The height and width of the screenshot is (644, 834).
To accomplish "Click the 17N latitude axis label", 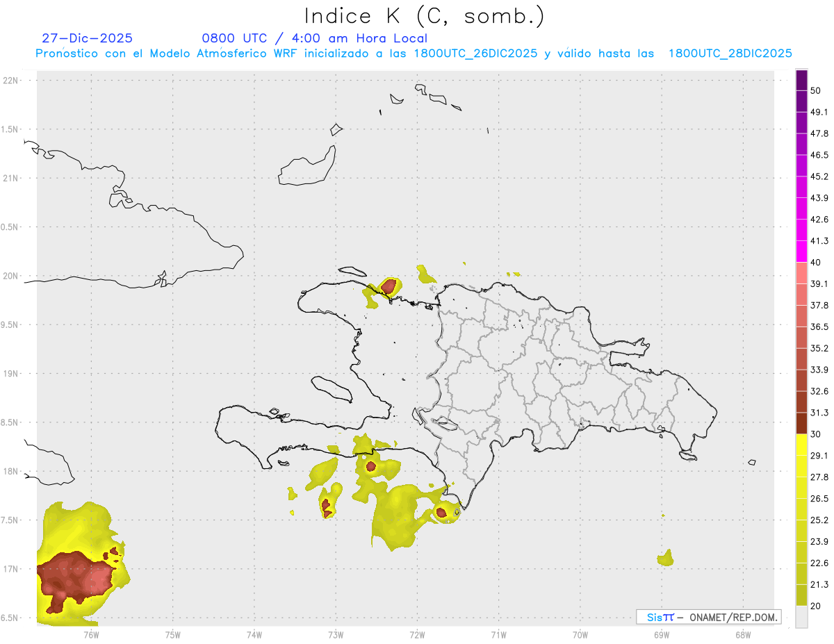I will click(x=10, y=569).
